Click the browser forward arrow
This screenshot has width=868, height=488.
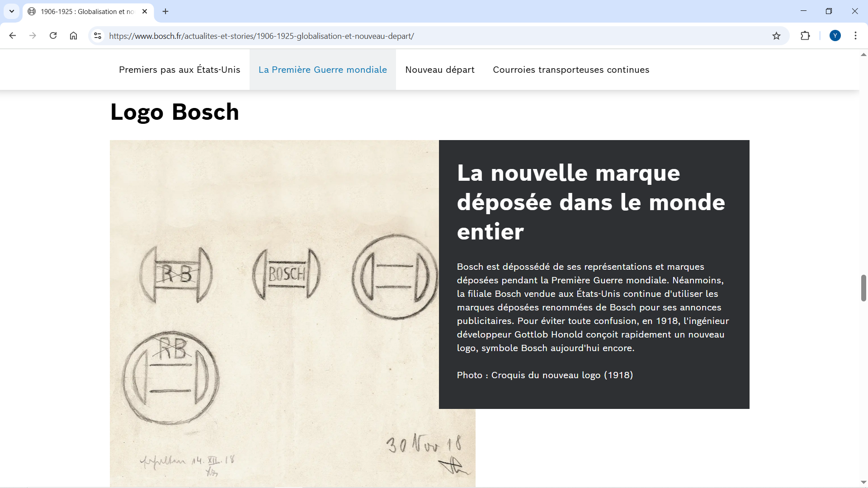pyautogui.click(x=33, y=36)
